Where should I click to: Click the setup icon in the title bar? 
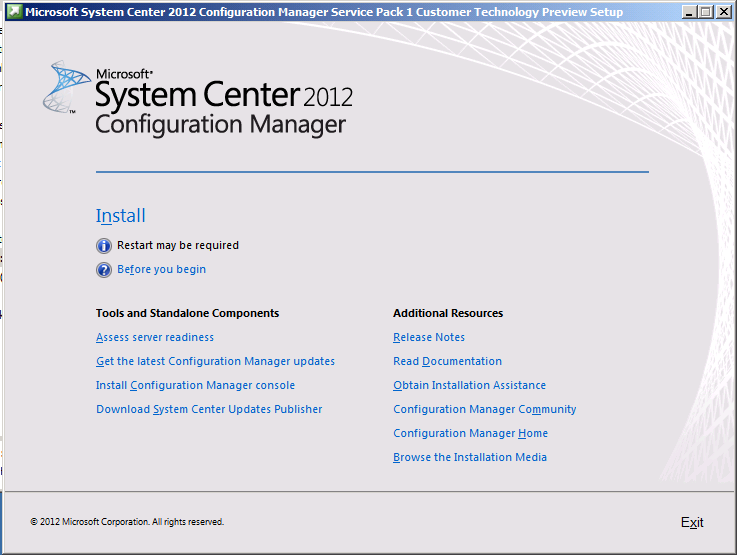pyautogui.click(x=14, y=11)
